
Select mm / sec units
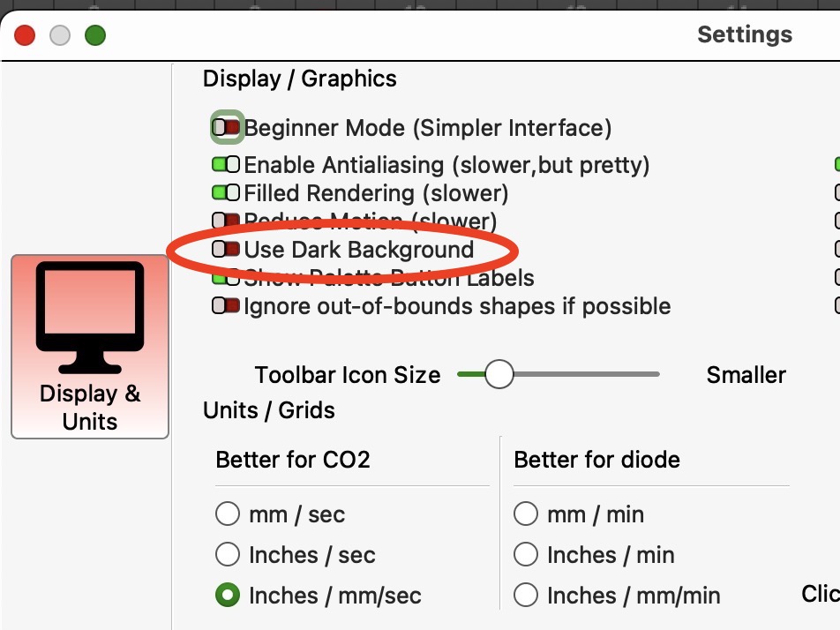pos(228,514)
